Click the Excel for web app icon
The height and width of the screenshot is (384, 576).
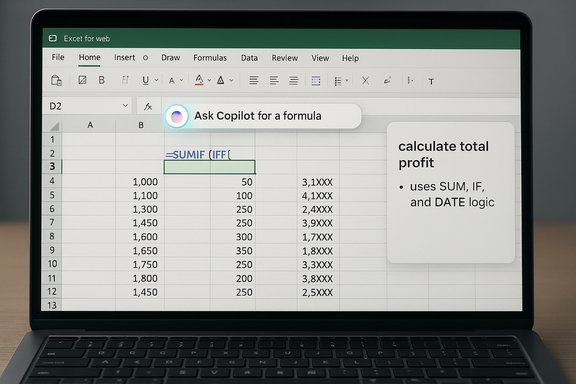tap(53, 38)
